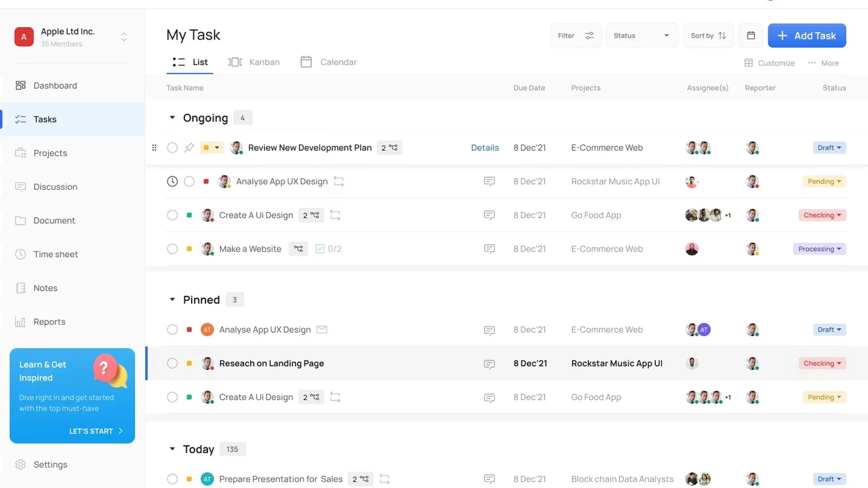Image resolution: width=868 pixels, height=488 pixels.
Task: Collapse the Ongoing task group
Action: 172,118
